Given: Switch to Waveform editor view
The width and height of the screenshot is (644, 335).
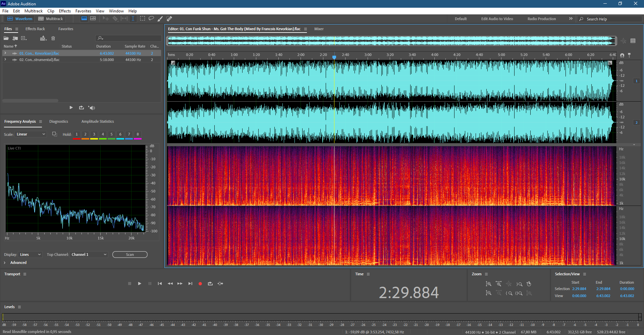Looking at the screenshot, I should 20,19.
